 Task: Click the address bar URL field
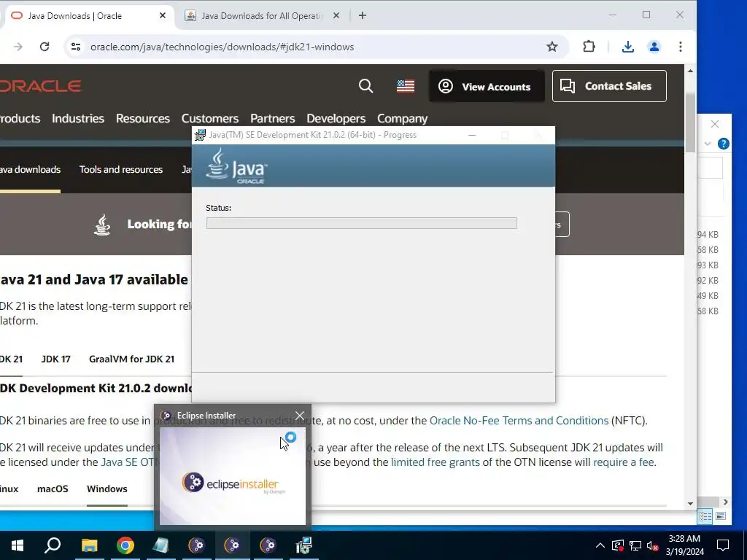pyautogui.click(x=222, y=47)
